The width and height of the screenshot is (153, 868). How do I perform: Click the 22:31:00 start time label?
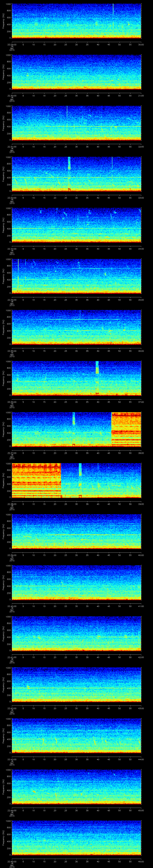(12, 147)
